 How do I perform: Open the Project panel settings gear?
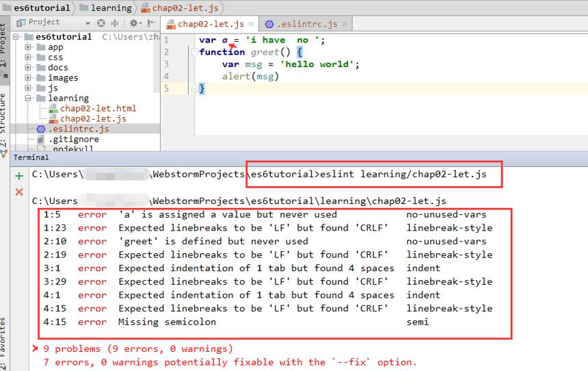(x=133, y=23)
